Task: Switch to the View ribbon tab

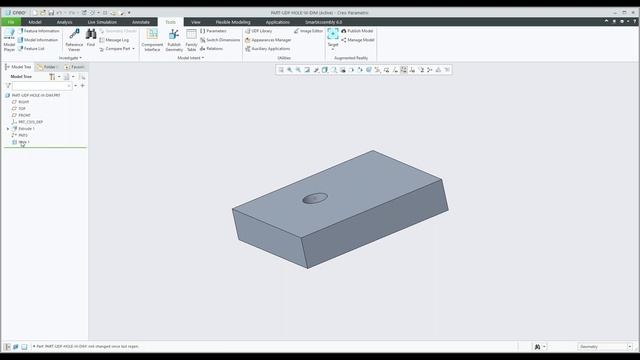Action: coord(196,22)
